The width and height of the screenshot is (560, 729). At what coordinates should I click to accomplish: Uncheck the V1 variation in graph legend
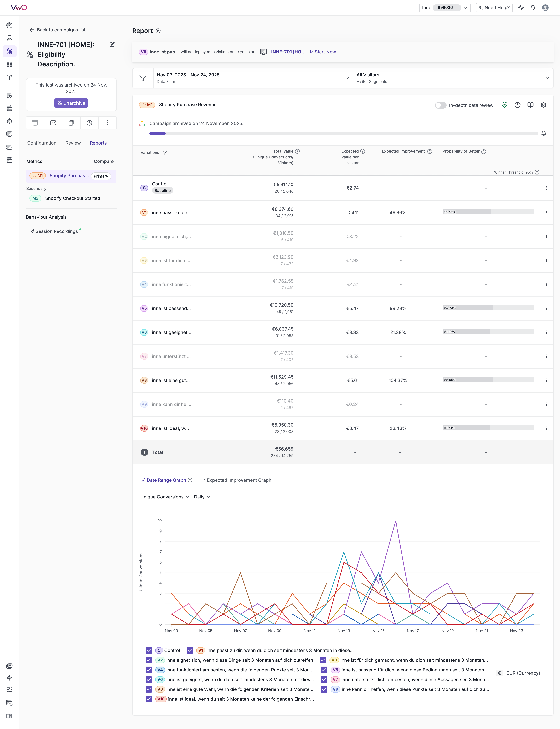pyautogui.click(x=190, y=650)
